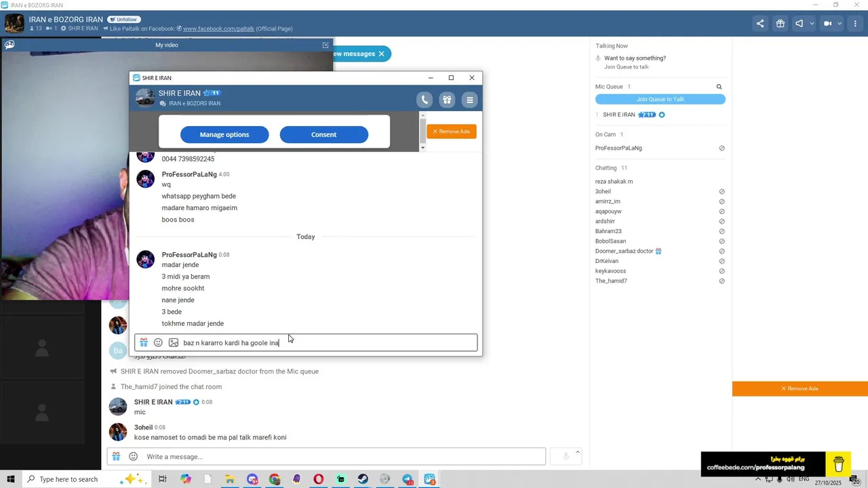Image resolution: width=868 pixels, height=488 pixels.
Task: Click Manage options button
Action: pos(224,134)
